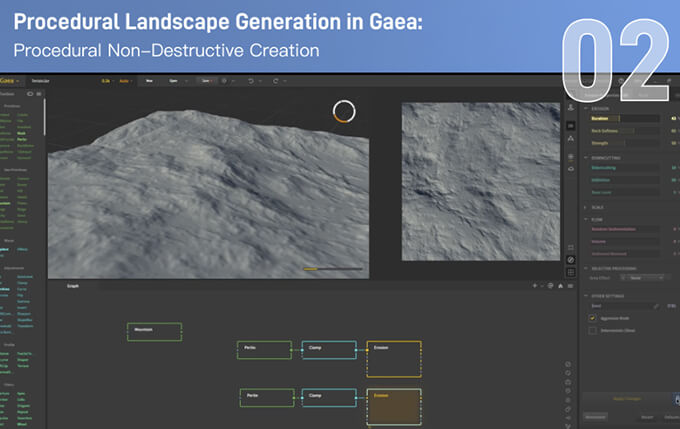
Task: Open the 0.5k resolution dropdown
Action: 107,81
